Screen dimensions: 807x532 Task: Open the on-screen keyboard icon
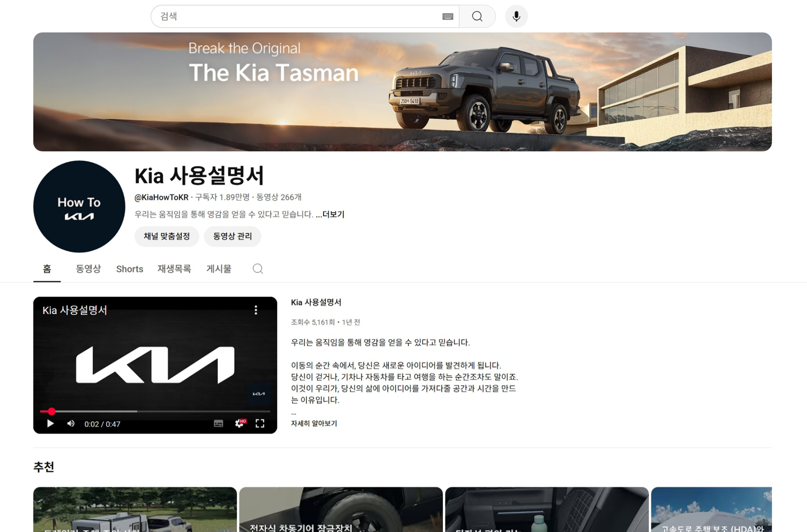click(x=448, y=16)
